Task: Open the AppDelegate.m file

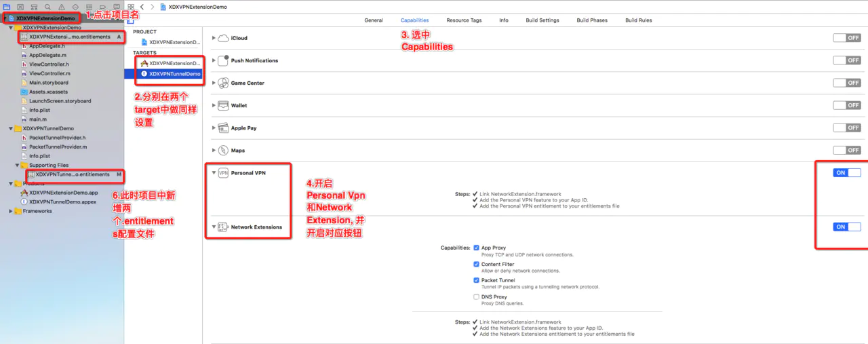Action: click(47, 55)
